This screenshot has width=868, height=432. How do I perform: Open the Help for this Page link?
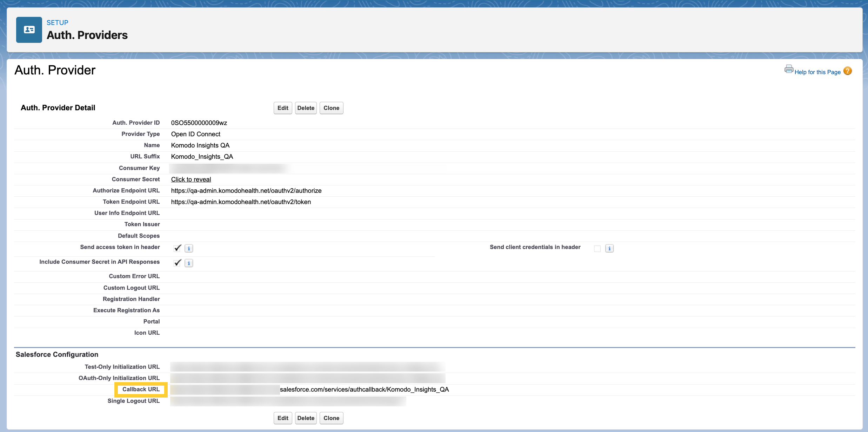click(817, 72)
